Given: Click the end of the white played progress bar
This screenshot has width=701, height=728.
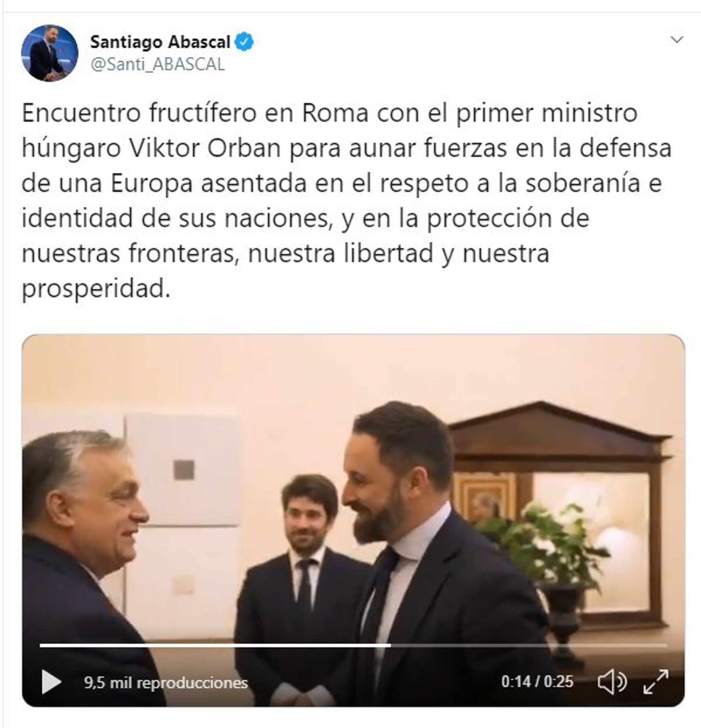Looking at the screenshot, I should click(390, 645).
